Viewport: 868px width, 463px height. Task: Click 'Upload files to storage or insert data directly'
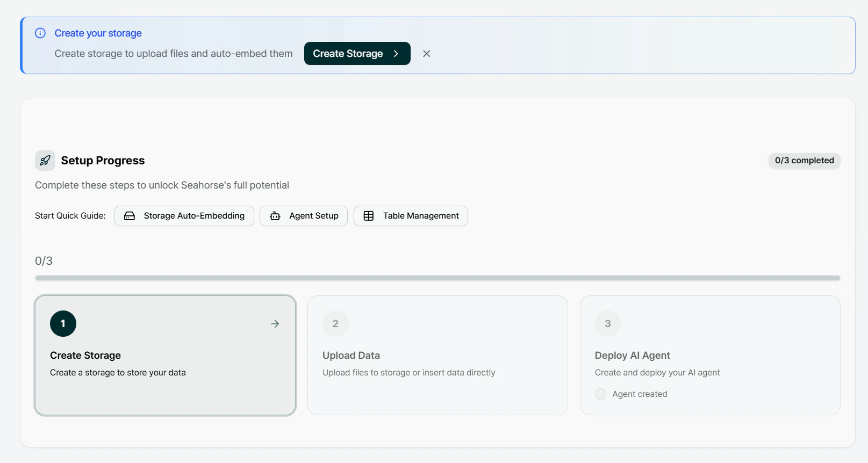[x=408, y=373]
